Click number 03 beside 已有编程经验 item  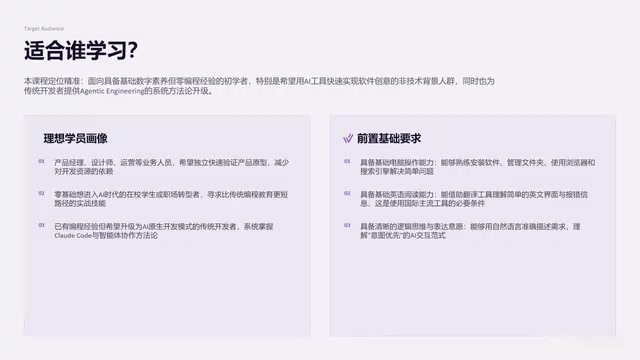point(41,225)
